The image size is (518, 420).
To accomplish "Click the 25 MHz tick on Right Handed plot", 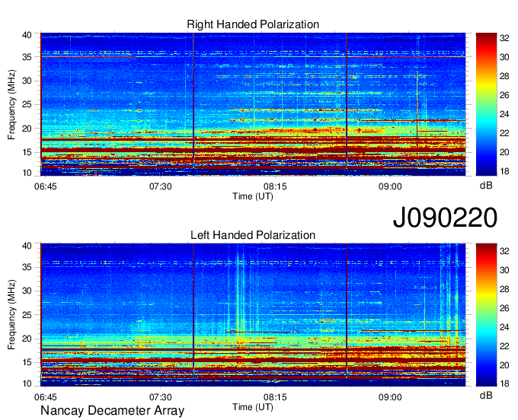I will 27,104.
